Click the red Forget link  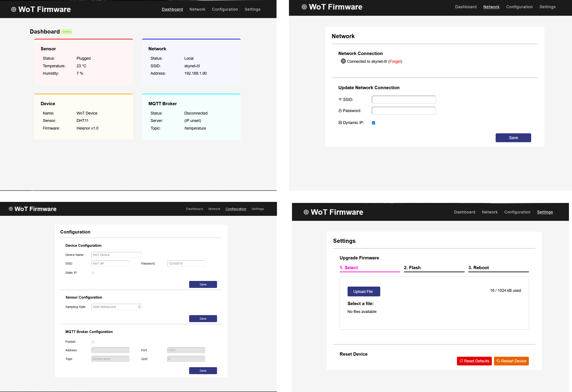point(395,61)
